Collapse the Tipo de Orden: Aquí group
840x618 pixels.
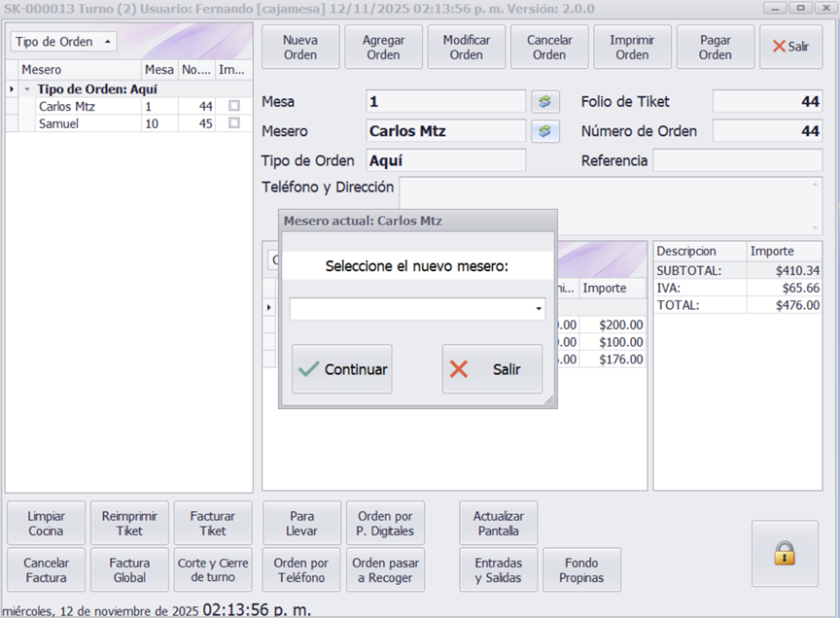point(27,89)
